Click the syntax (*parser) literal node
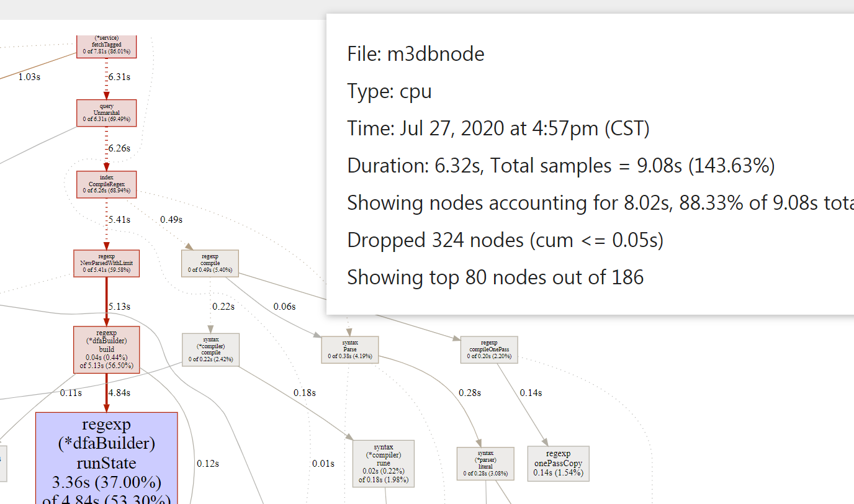The image size is (854, 504). [x=485, y=463]
